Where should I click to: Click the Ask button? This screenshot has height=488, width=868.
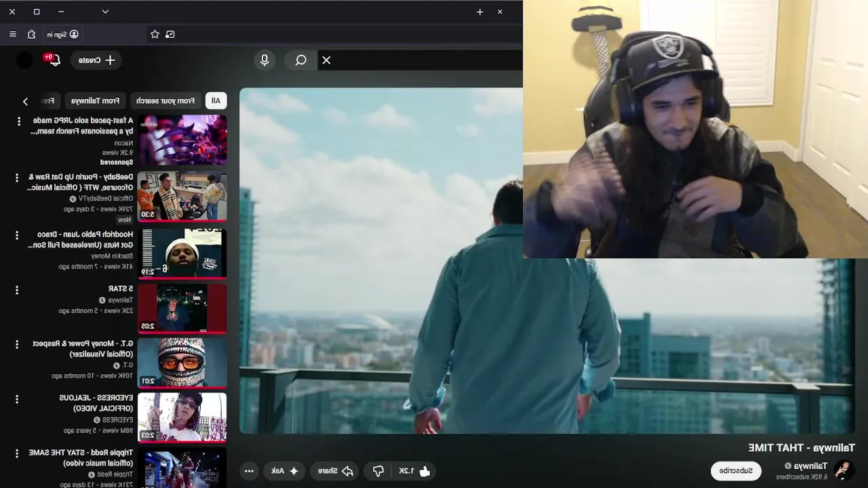[x=285, y=471]
